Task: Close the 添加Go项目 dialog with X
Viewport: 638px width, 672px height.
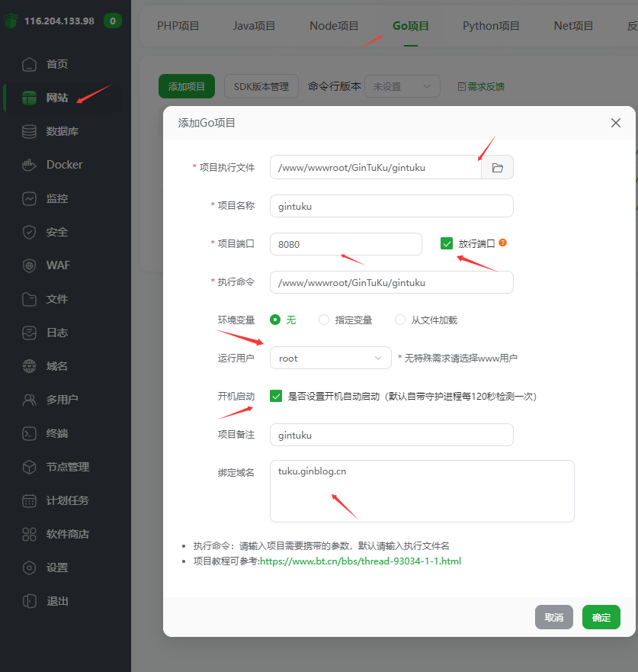Action: point(616,123)
